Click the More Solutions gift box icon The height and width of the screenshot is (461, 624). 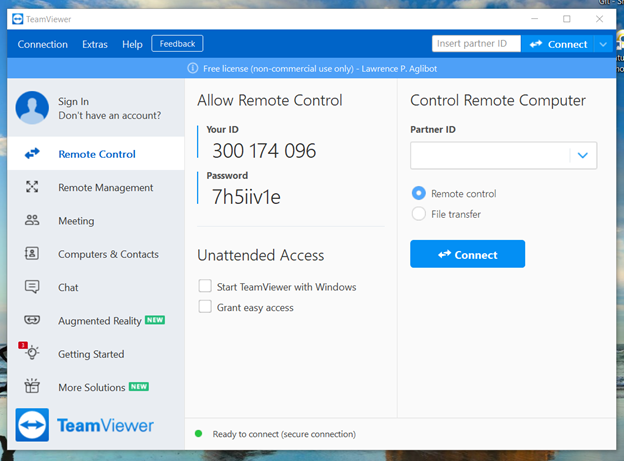pyautogui.click(x=32, y=386)
